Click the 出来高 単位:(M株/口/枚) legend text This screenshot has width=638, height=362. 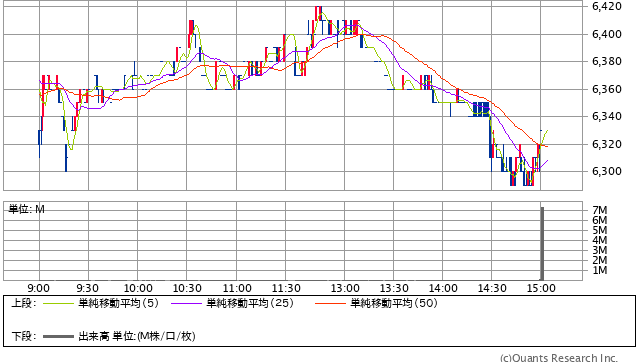(x=137, y=336)
